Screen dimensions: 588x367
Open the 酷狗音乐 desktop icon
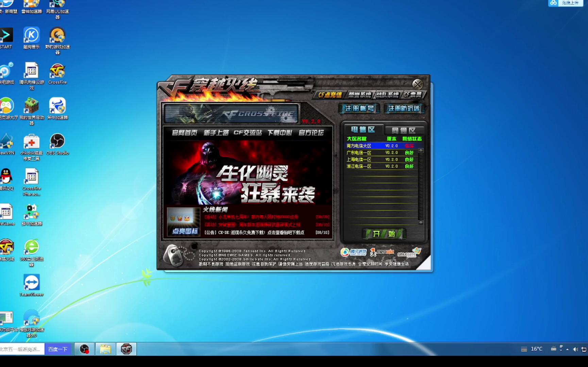pos(32,38)
